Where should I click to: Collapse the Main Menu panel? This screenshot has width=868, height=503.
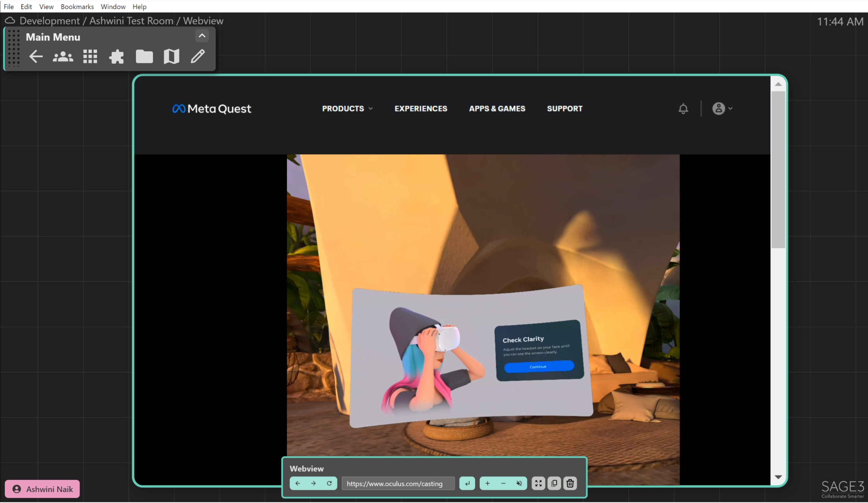pyautogui.click(x=202, y=35)
